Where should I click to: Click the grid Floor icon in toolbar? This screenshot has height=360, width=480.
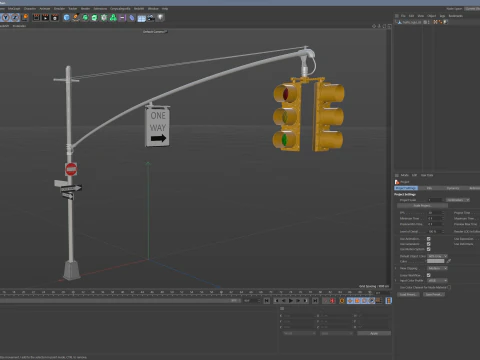(141, 18)
